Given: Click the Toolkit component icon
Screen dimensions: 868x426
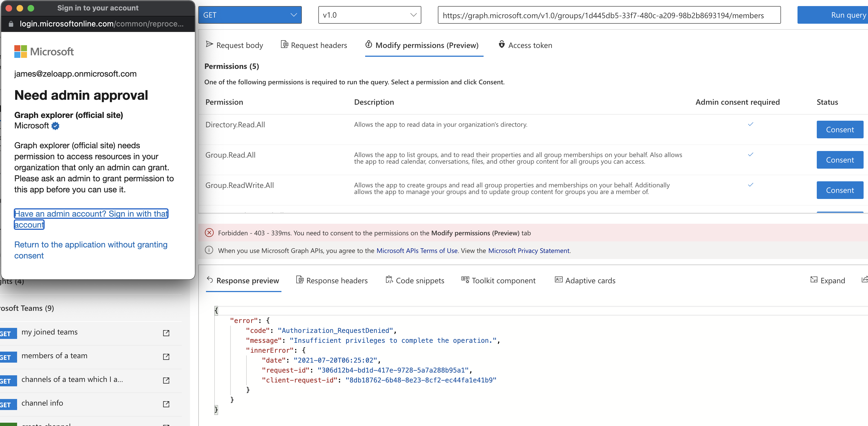Looking at the screenshot, I should click(465, 280).
